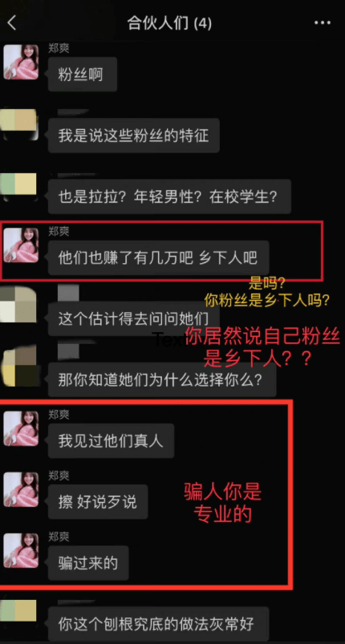Tap the group title 合伙人们 (4)
Image resolution: width=345 pixels, height=644 pixels.
click(169, 23)
